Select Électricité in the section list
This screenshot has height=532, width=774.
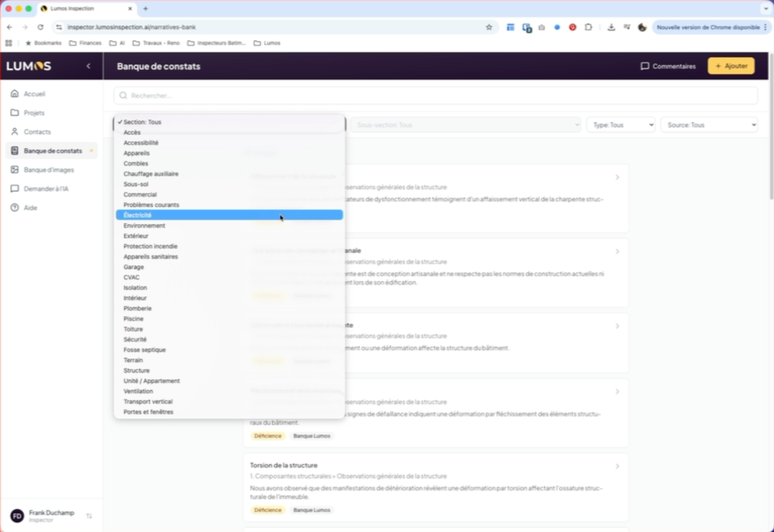pyautogui.click(x=229, y=215)
